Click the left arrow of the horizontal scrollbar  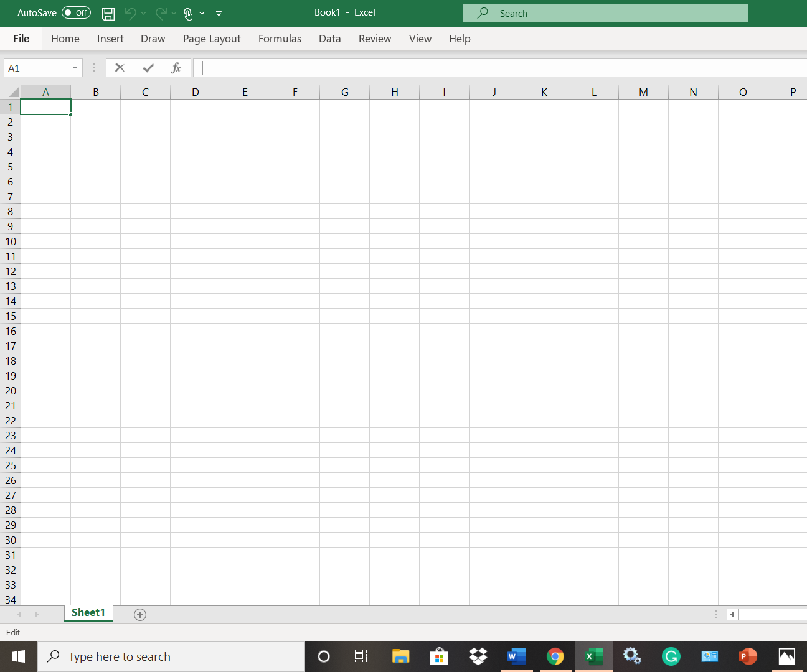tap(732, 614)
